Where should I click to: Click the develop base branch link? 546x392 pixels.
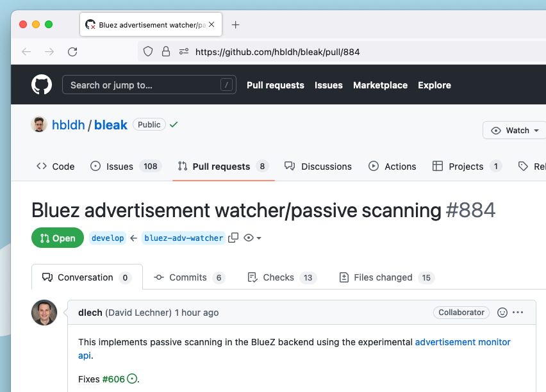[x=108, y=238]
